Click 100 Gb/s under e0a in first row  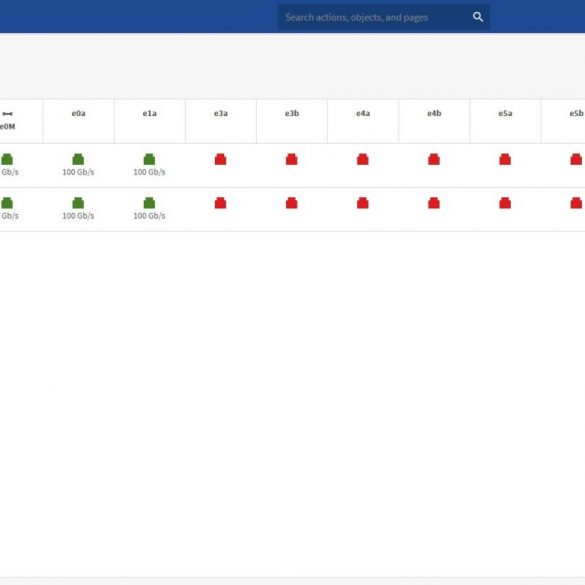(x=78, y=172)
